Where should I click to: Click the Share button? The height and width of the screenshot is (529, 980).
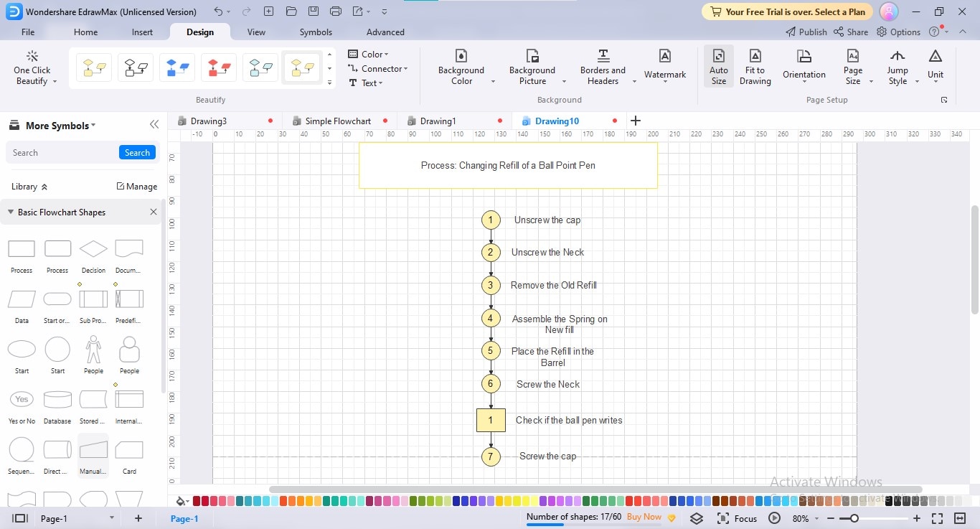click(851, 32)
